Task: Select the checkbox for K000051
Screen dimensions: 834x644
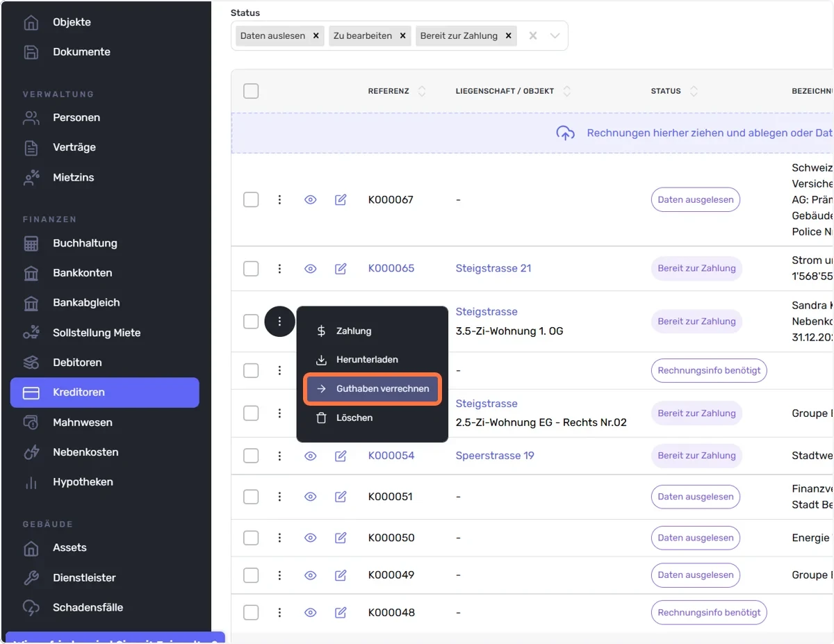Action: tap(251, 497)
